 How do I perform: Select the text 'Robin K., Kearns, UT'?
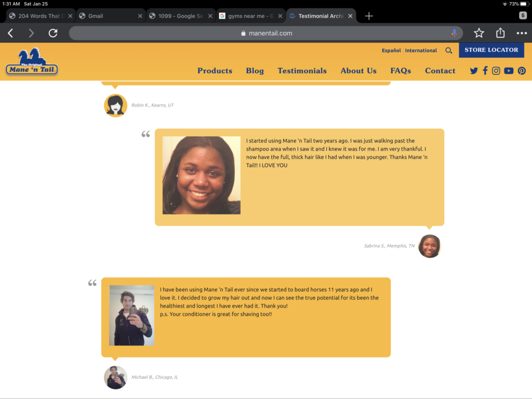coord(152,105)
